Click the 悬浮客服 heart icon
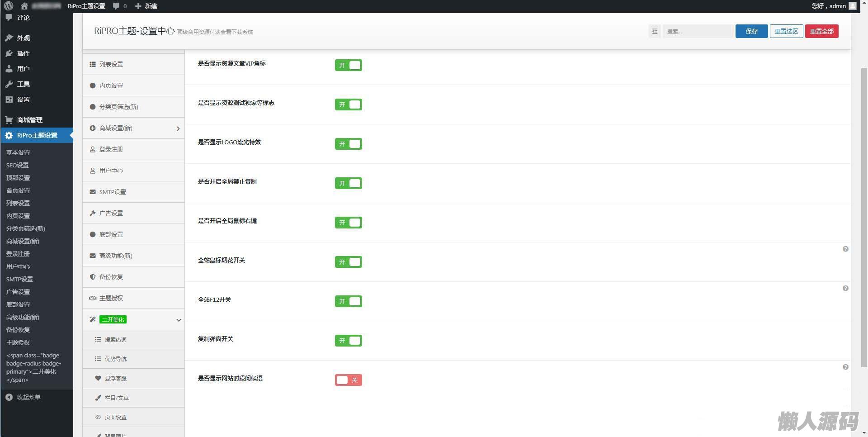This screenshot has width=868, height=437. point(98,378)
